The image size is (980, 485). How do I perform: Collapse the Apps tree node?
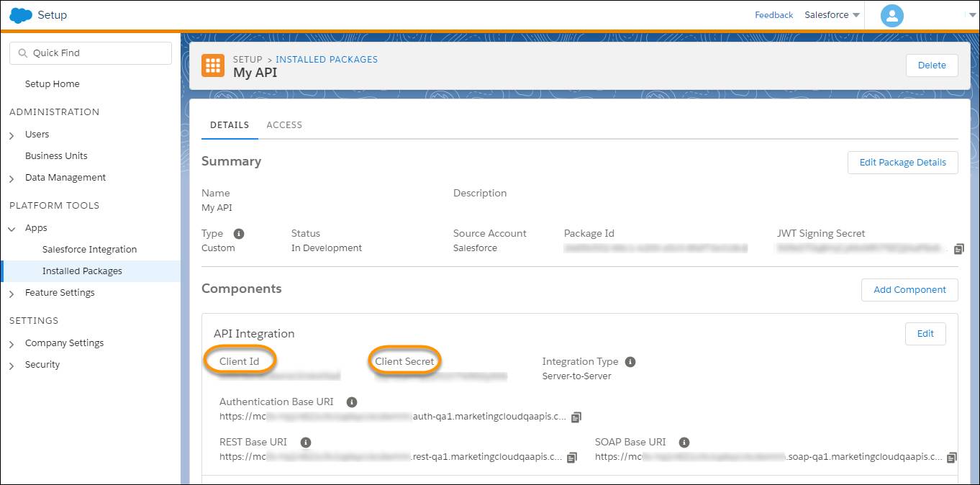[x=12, y=229]
